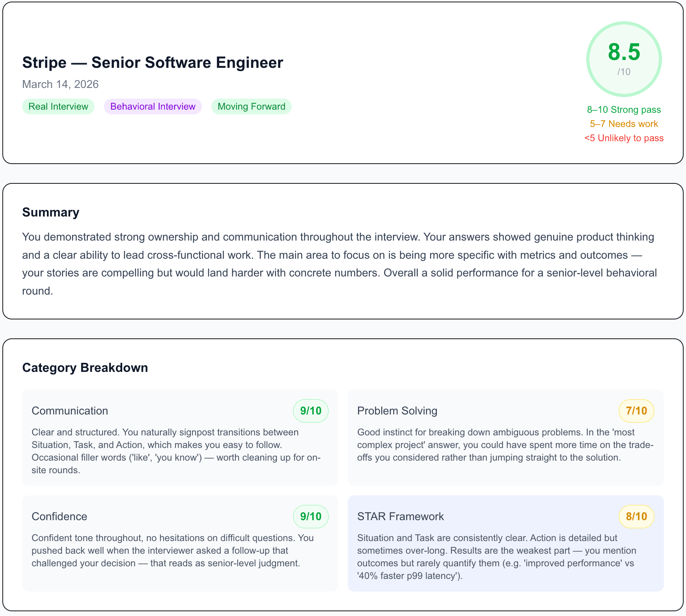Screen dimensions: 686x616
Task: Click the STAR Framework feedback description
Action: [498, 557]
